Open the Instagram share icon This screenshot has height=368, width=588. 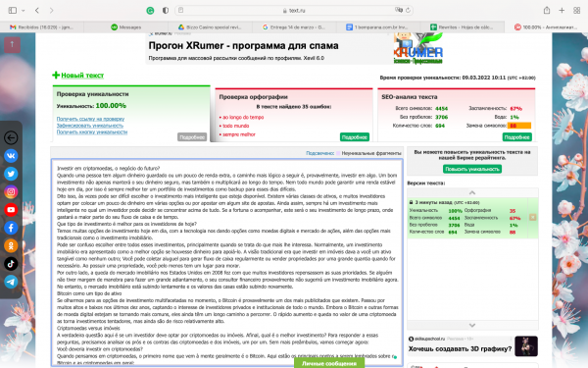[11, 192]
